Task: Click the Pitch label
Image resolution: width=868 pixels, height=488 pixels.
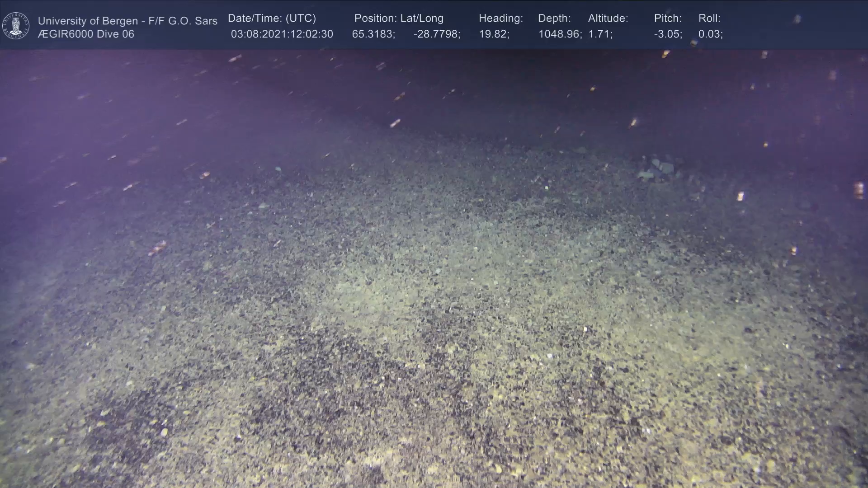Action: [x=667, y=19]
